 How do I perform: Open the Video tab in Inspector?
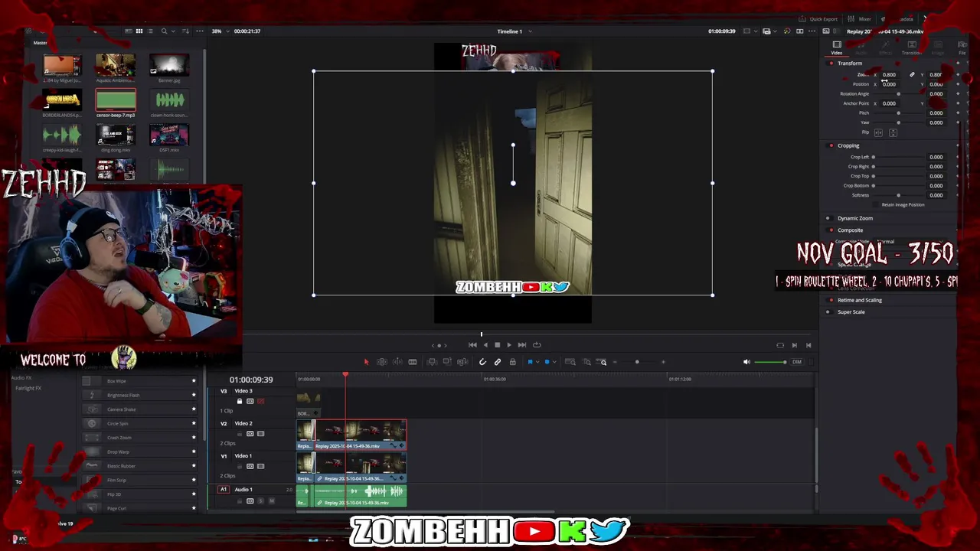click(x=837, y=47)
